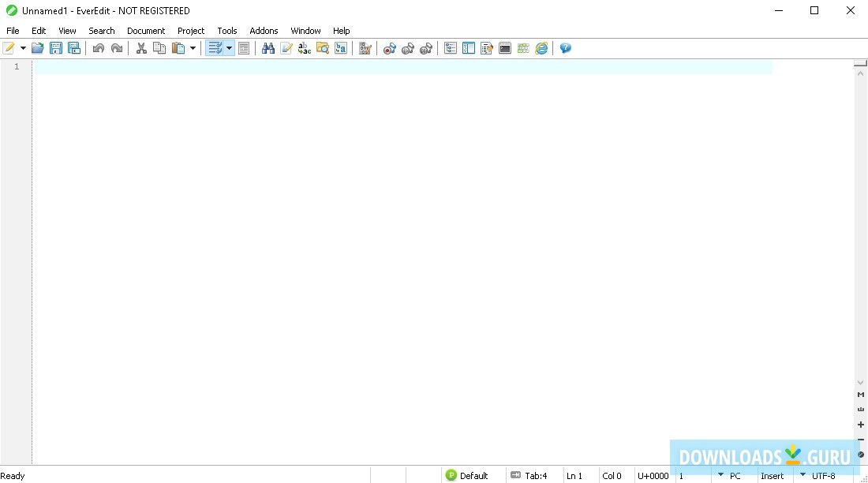This screenshot has height=483, width=868.
Task: Toggle the side panel layout icon
Action: point(469,48)
